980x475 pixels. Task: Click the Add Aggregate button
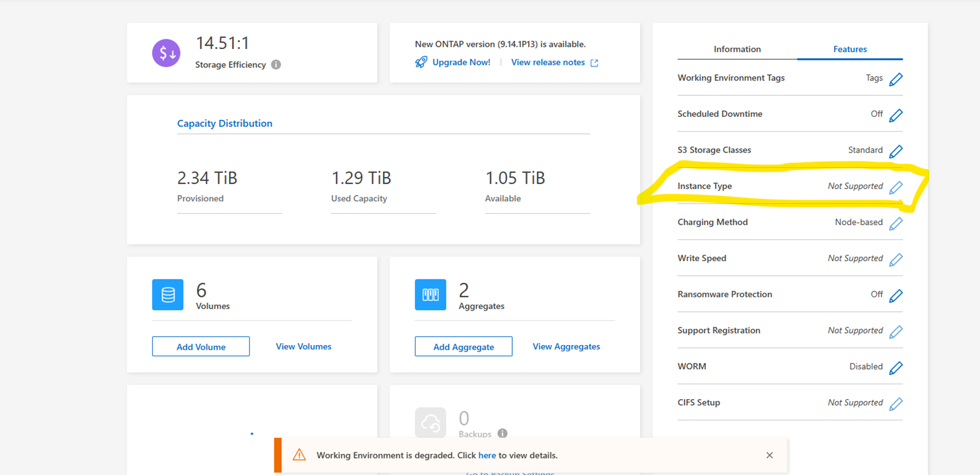[463, 347]
